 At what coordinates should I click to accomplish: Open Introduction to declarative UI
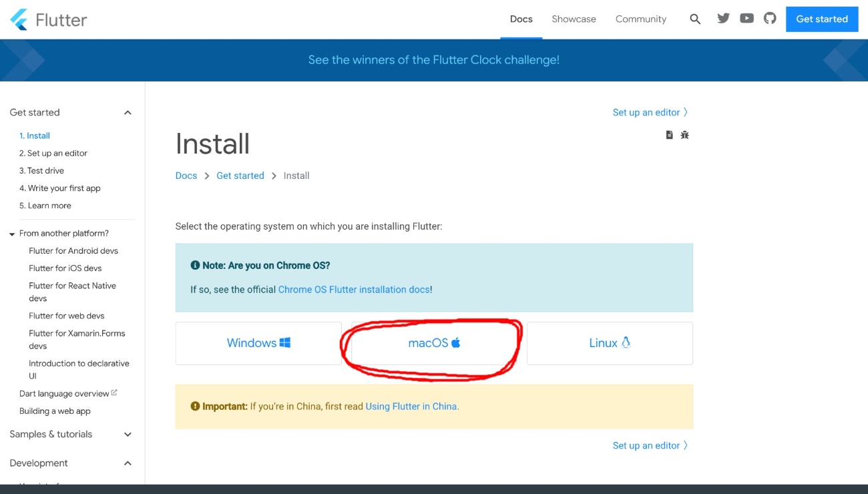pyautogui.click(x=79, y=370)
